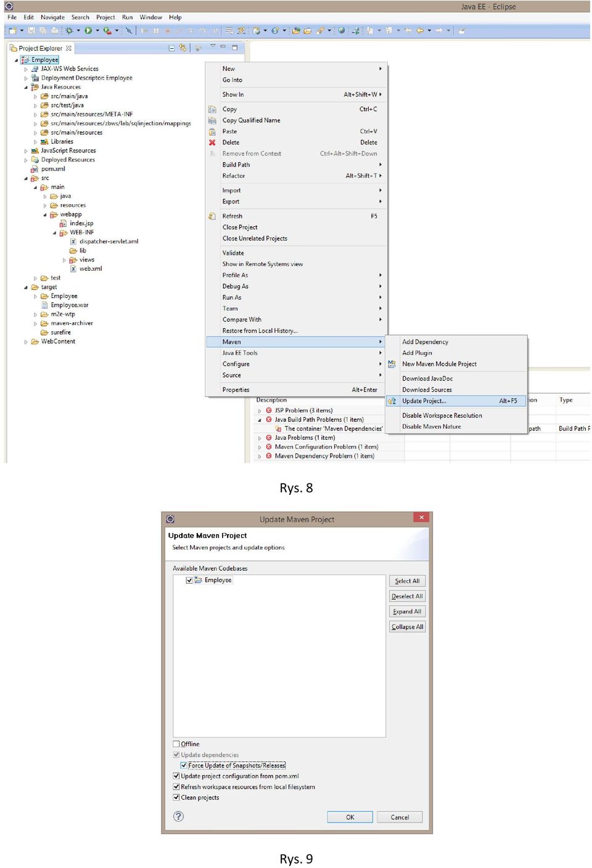Maximize the Project Explorer panel
Screen dimensions: 592x868
tap(235, 47)
